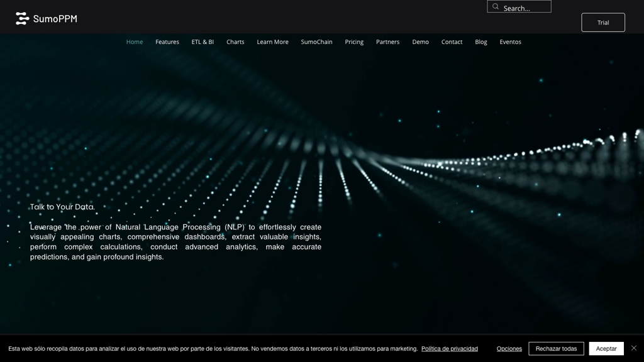Go to the Features page
Screen dimensions: 644x362
point(167,42)
